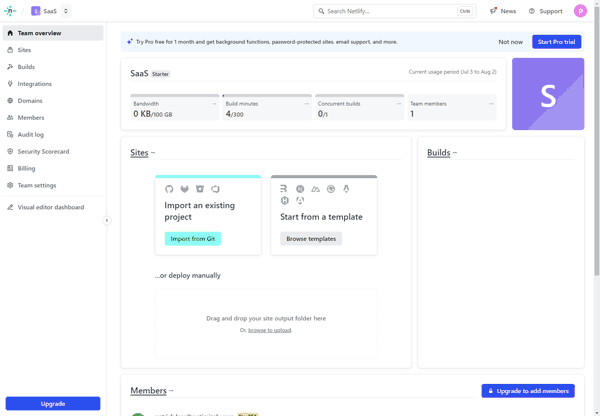Viewport: 600px width, 416px height.
Task: Click the GitHub icon in Import card
Action: 169,189
